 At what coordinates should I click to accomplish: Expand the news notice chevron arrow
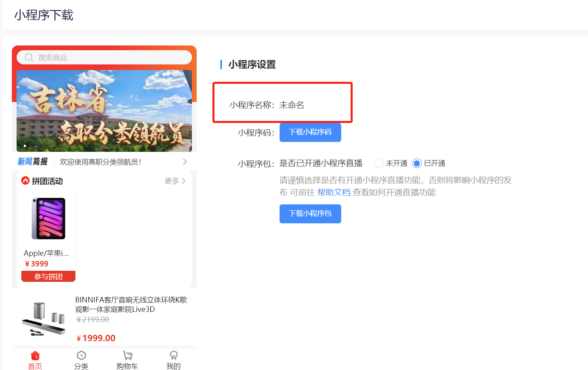(x=185, y=162)
